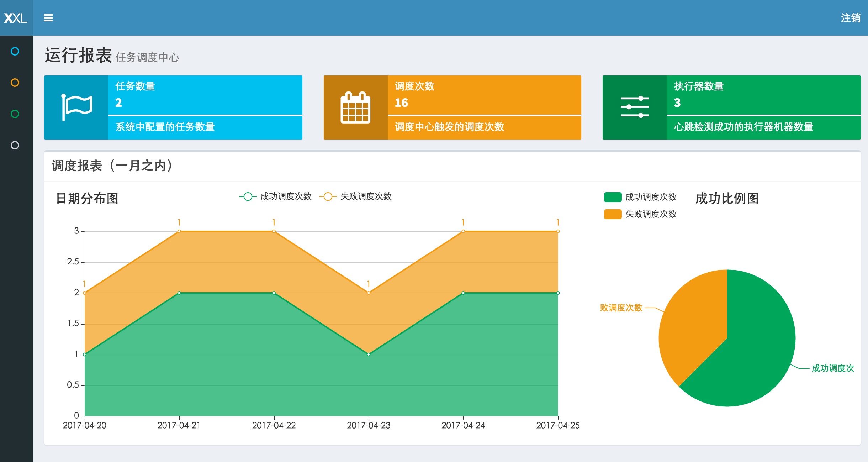This screenshot has width=868, height=462.
Task: Click the 2.5 y-axis label
Action: [x=73, y=262]
